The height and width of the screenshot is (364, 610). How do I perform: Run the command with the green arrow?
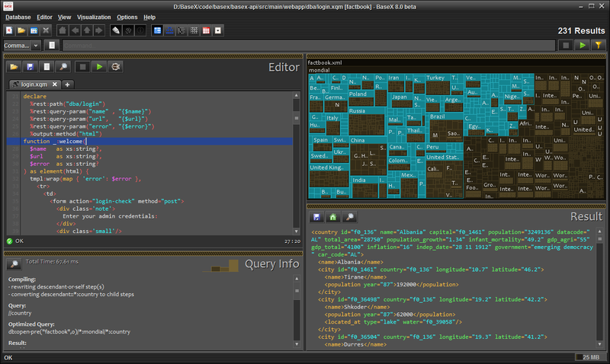pyautogui.click(x=583, y=46)
